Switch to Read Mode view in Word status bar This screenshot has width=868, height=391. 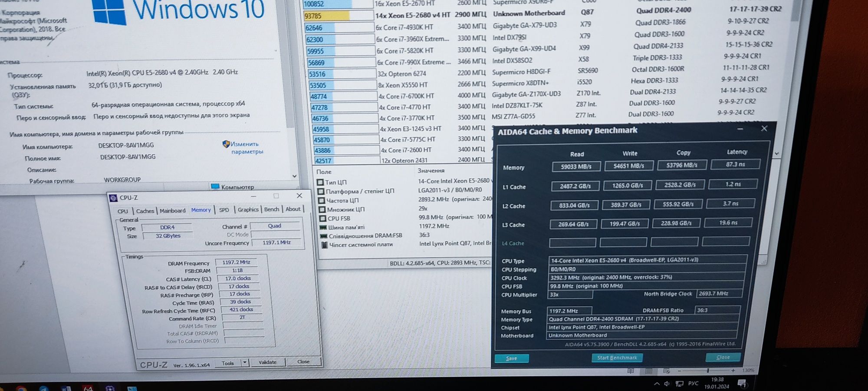[x=631, y=371]
